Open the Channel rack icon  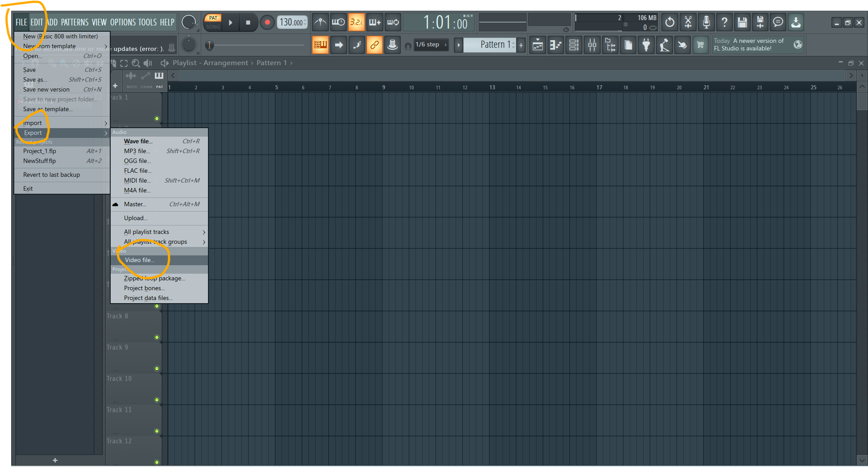[574, 45]
